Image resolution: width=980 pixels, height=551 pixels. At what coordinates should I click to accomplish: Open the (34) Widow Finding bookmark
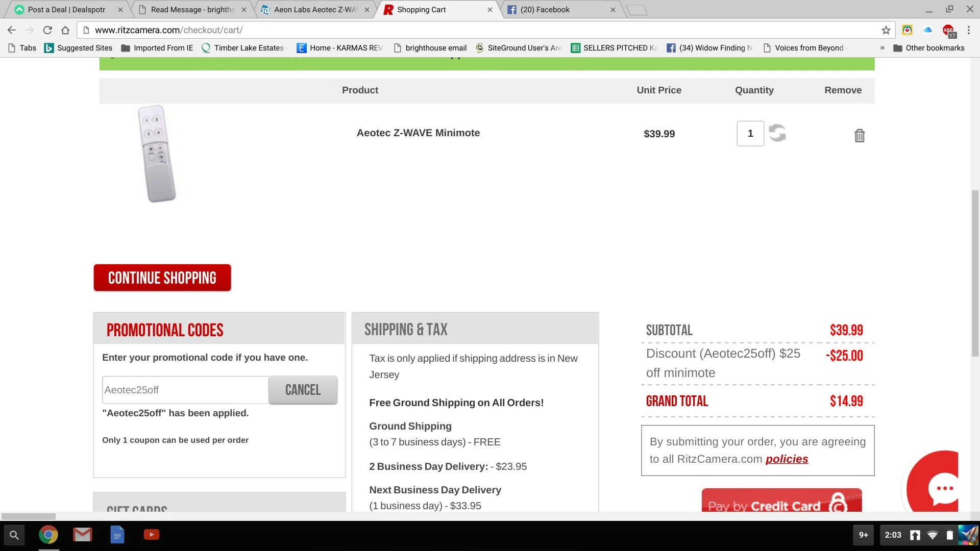[710, 48]
